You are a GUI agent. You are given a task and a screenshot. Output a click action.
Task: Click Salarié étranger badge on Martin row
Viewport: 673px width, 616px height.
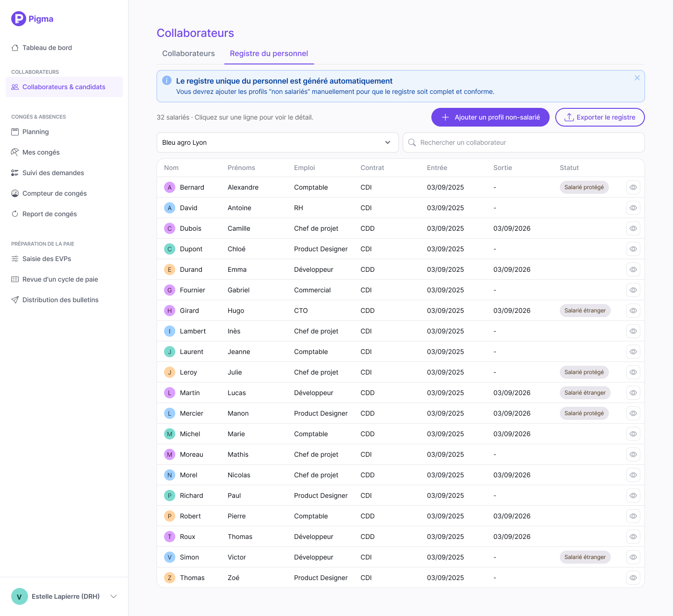pos(585,393)
